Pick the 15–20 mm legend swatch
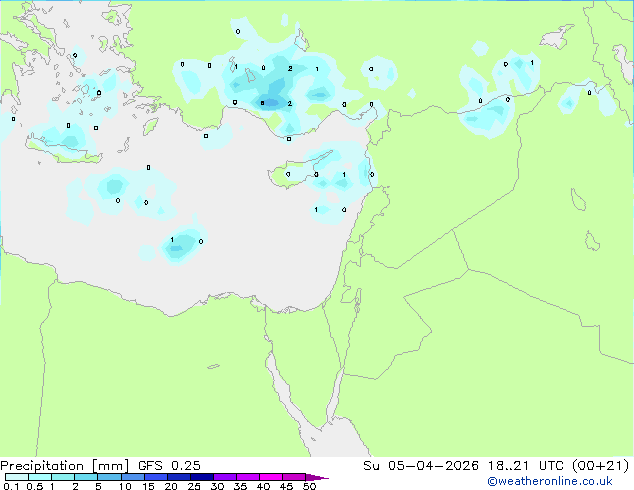The image size is (634, 490). pyautogui.click(x=156, y=477)
